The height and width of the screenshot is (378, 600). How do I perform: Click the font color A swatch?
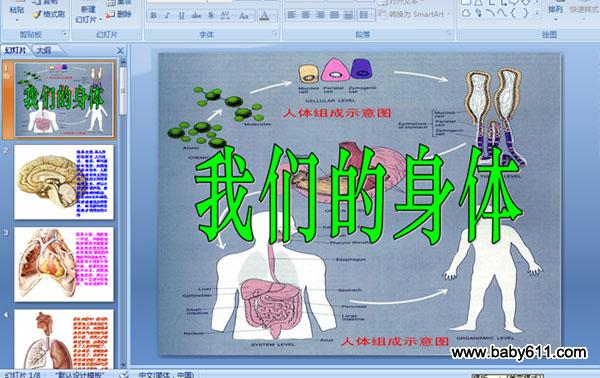coord(264,16)
